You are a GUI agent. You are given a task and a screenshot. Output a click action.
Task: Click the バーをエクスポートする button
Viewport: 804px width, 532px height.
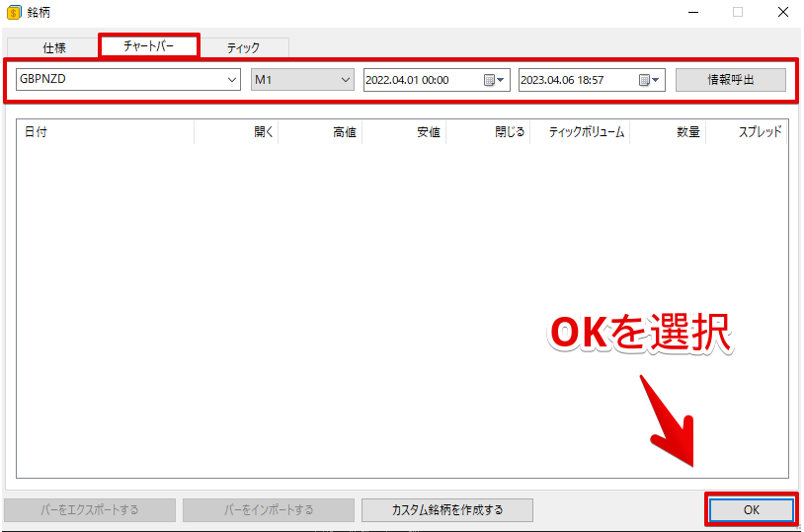(90, 509)
